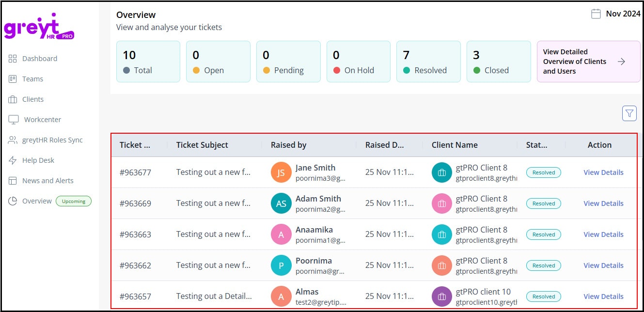
Task: Click the calendar icon beside Nov 2024
Action: click(x=596, y=14)
